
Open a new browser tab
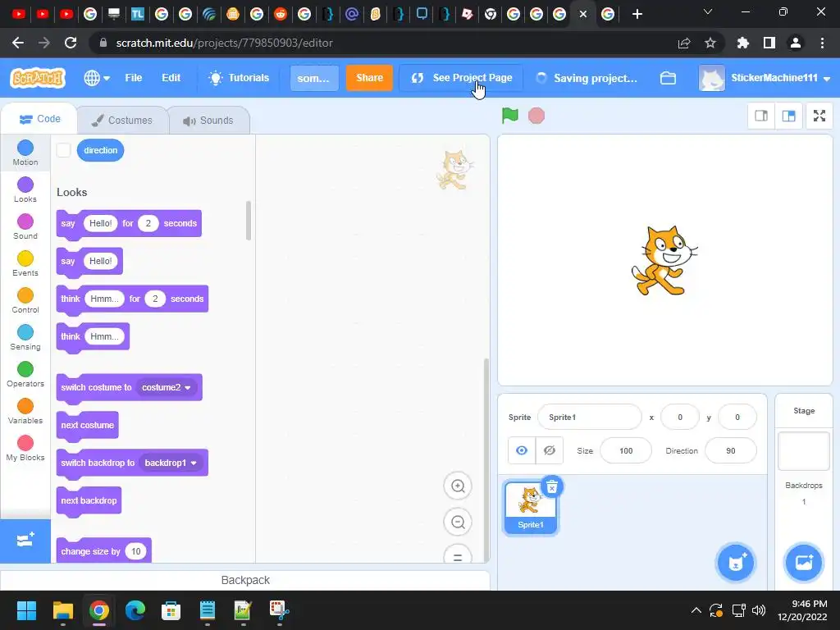click(637, 14)
